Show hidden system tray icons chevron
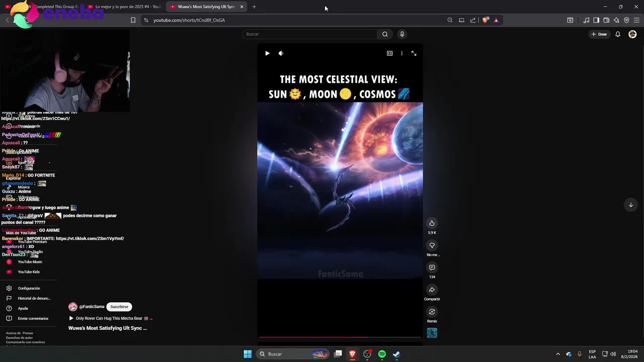The image size is (644, 362). point(557,354)
